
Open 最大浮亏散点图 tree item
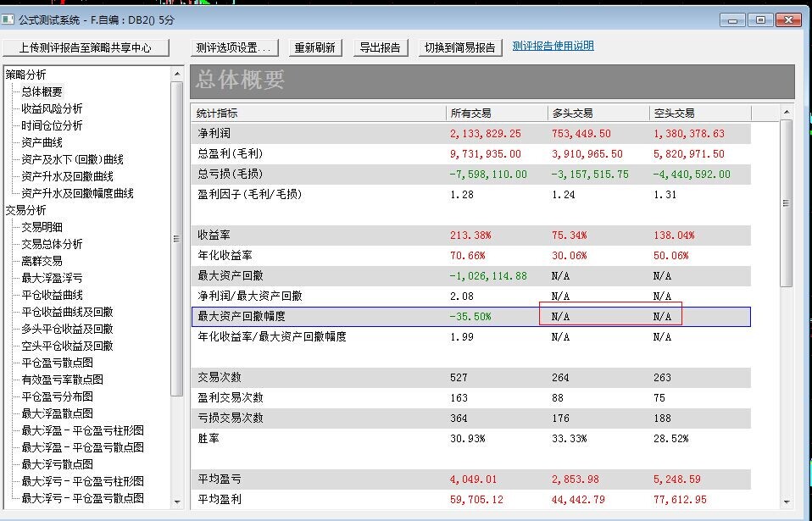point(57,464)
